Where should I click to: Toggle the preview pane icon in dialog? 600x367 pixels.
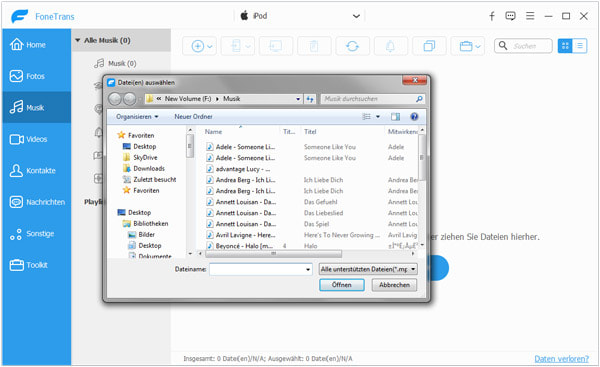point(395,116)
